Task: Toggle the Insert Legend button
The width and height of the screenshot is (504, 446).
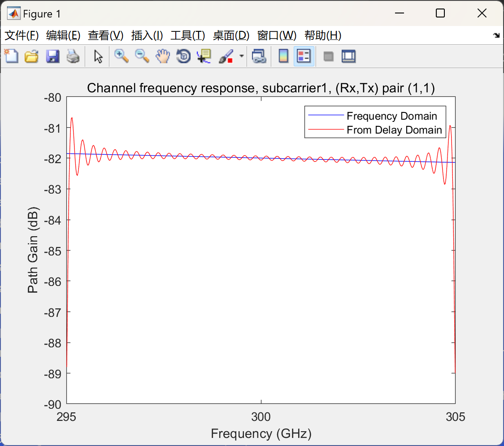Action: coord(304,56)
